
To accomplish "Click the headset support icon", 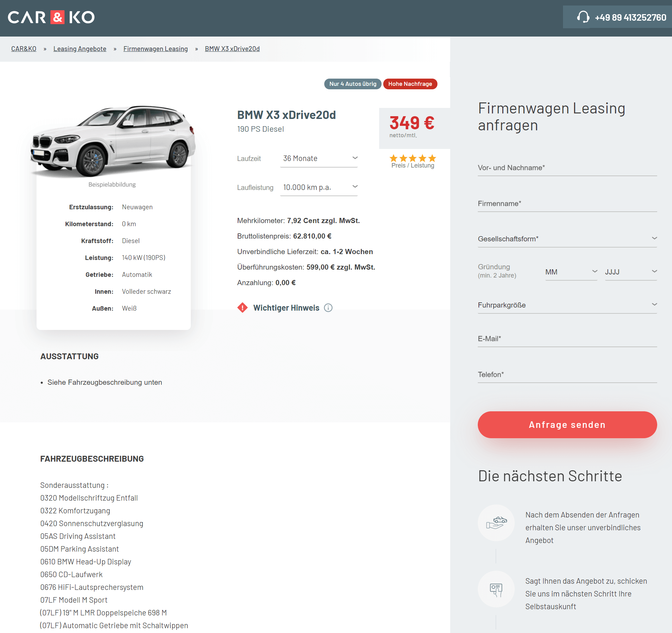I will (x=583, y=17).
